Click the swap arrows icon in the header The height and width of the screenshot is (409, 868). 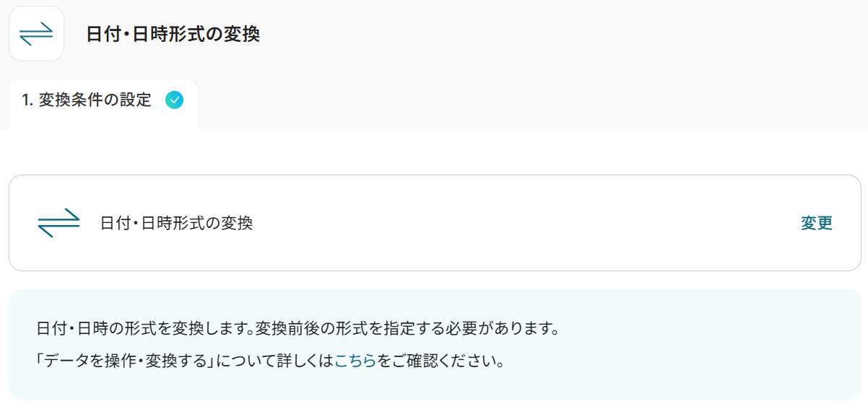point(36,34)
